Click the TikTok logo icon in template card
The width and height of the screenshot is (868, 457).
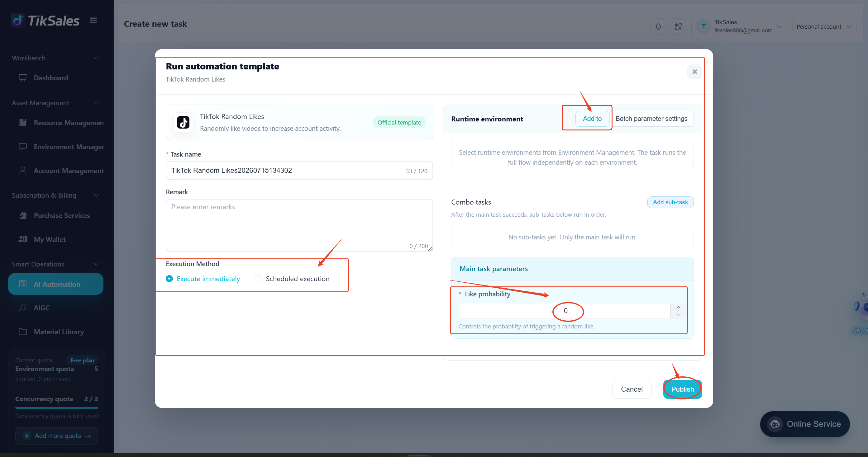[183, 122]
